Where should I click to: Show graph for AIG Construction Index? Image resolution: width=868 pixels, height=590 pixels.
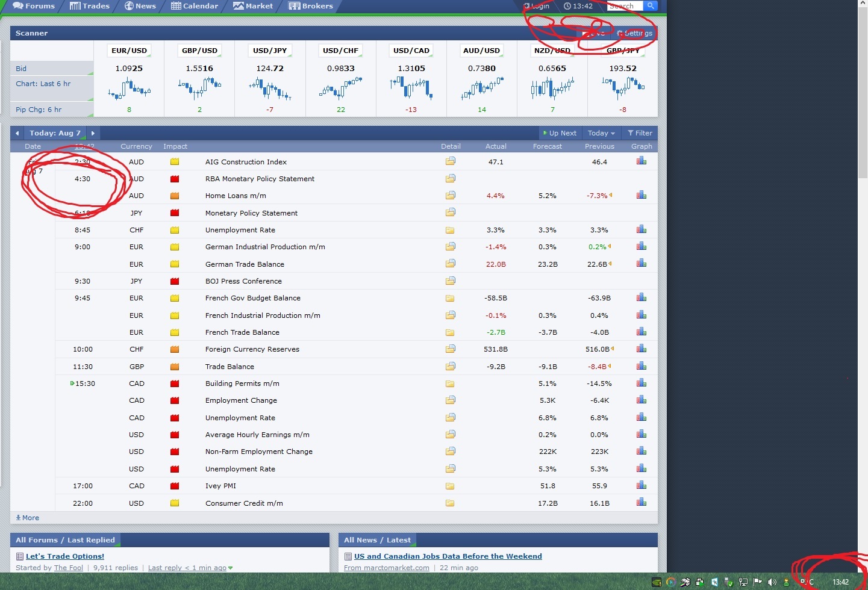click(642, 161)
